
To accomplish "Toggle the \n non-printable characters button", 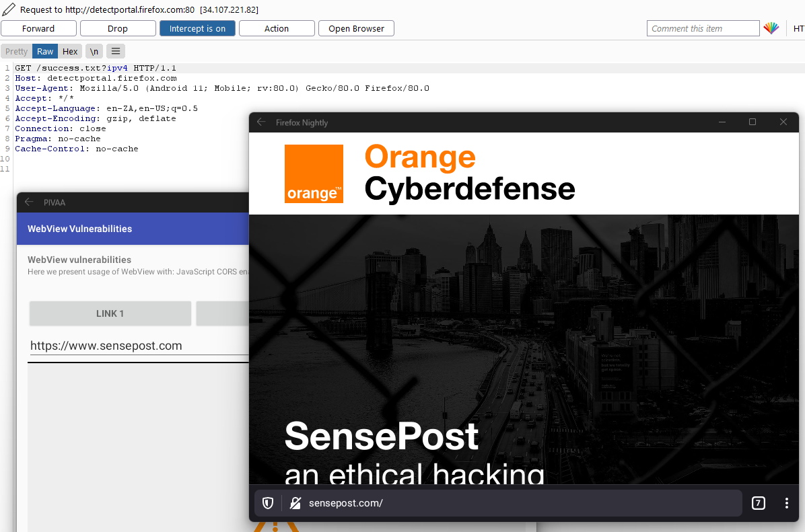I will click(x=94, y=52).
